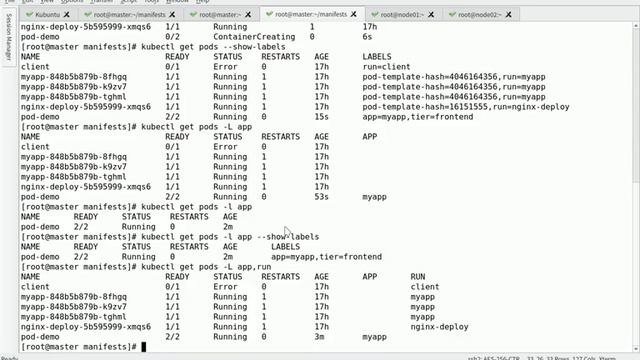Close the active root@master:~/manifests tab

click(x=353, y=14)
